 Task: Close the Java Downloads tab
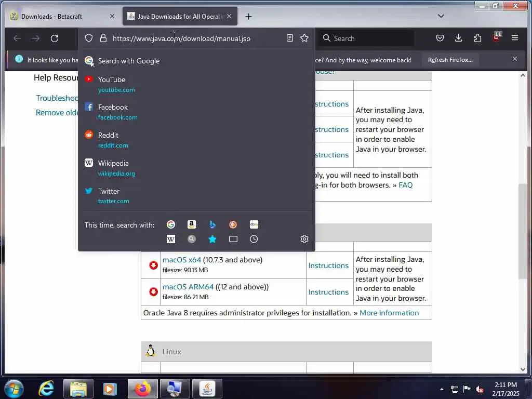229,16
